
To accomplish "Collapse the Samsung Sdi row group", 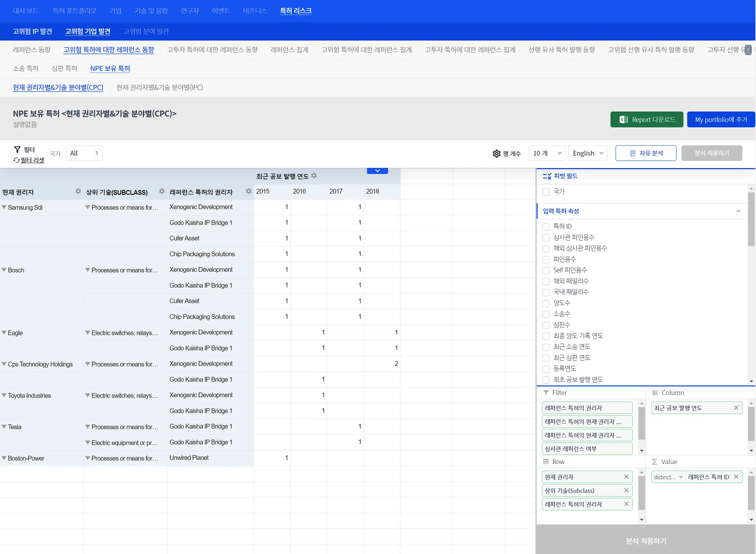I will (4, 207).
